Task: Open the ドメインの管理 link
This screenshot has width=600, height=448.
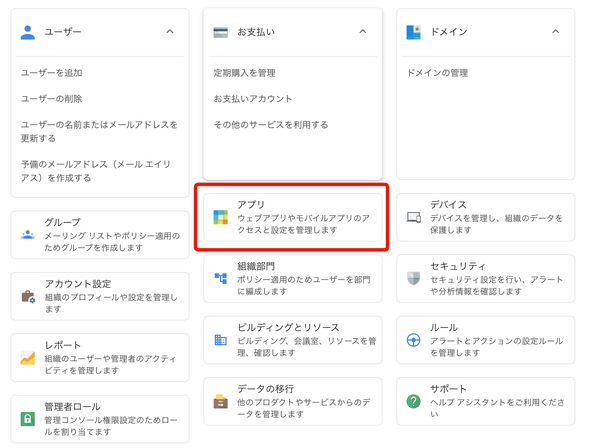Action: point(437,73)
